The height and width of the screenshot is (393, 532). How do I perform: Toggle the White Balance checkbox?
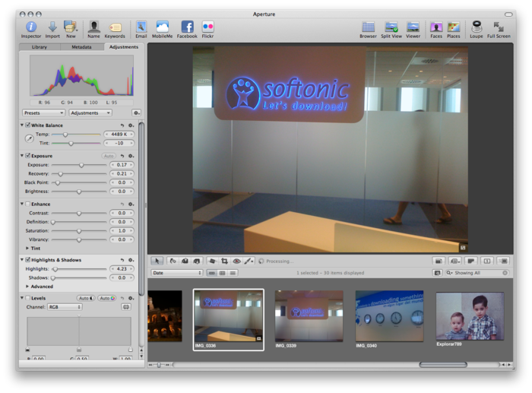pos(28,125)
